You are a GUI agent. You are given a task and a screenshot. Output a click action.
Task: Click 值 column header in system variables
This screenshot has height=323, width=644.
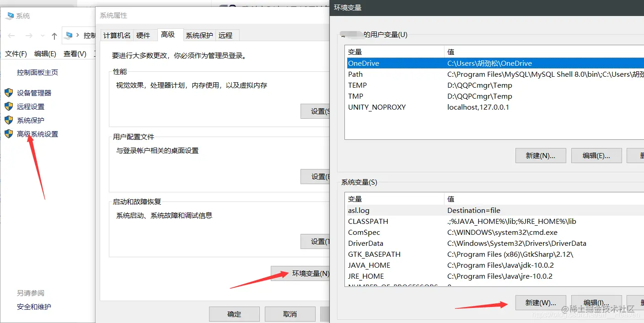pos(544,199)
